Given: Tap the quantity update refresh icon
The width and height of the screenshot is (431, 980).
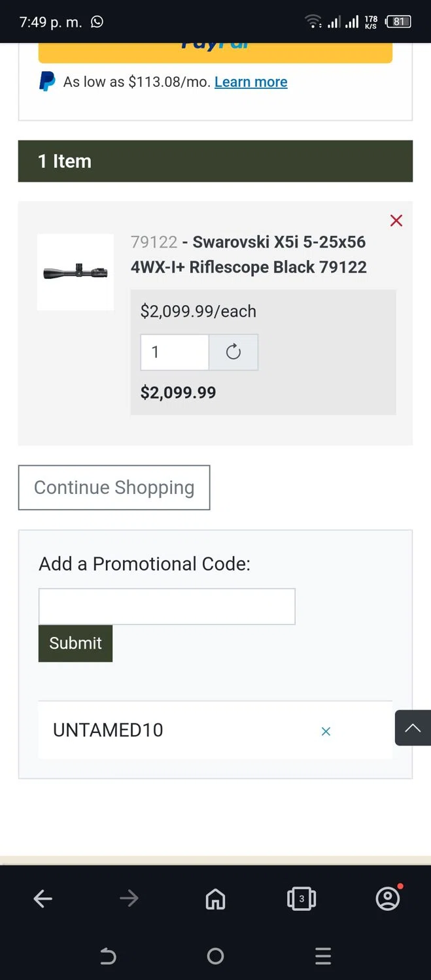Looking at the screenshot, I should (x=233, y=353).
